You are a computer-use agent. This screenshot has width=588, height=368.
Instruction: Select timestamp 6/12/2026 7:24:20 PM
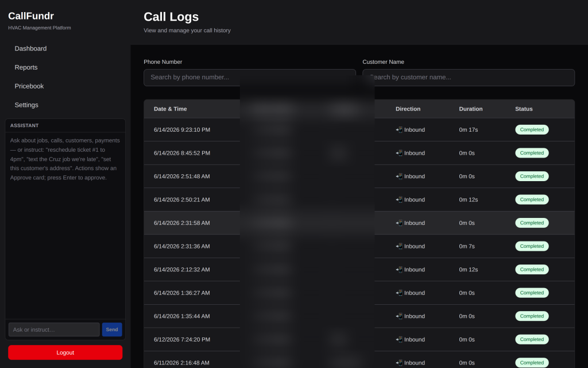[x=182, y=339]
